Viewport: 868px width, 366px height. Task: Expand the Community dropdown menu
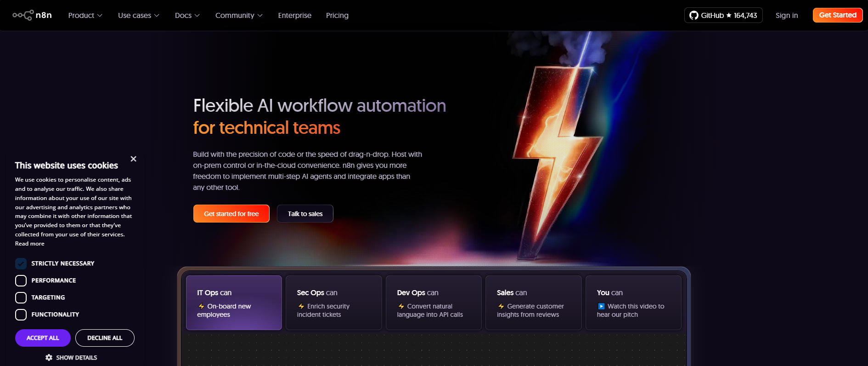coord(239,15)
